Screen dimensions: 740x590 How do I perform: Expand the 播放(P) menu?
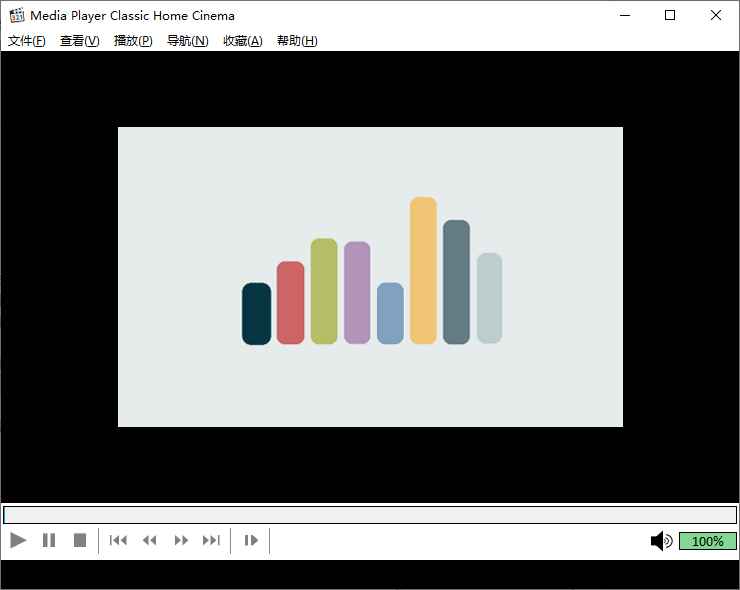click(x=133, y=41)
